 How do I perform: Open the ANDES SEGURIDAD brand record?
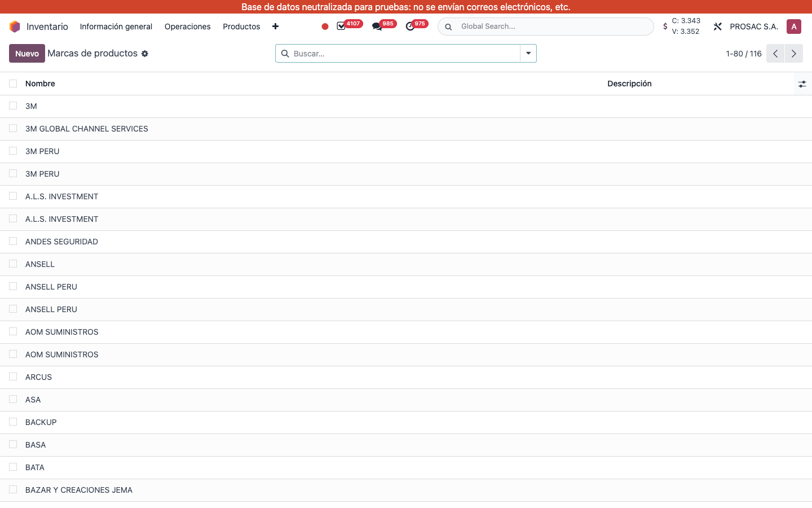pyautogui.click(x=61, y=242)
